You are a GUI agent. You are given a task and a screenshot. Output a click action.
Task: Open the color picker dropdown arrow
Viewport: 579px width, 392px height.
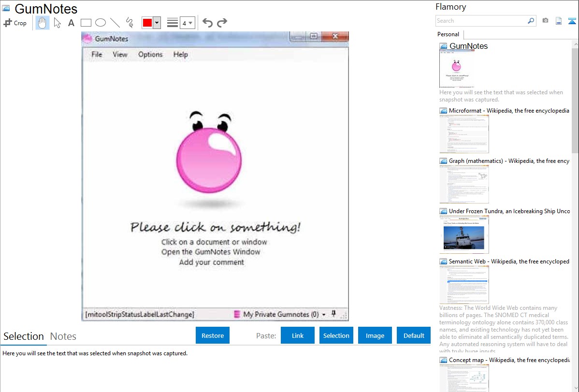pos(157,23)
